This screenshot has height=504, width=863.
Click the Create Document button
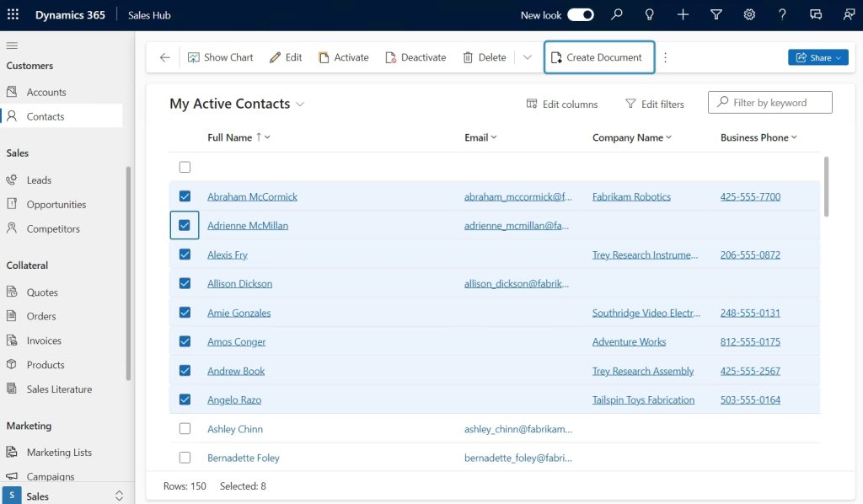[599, 57]
